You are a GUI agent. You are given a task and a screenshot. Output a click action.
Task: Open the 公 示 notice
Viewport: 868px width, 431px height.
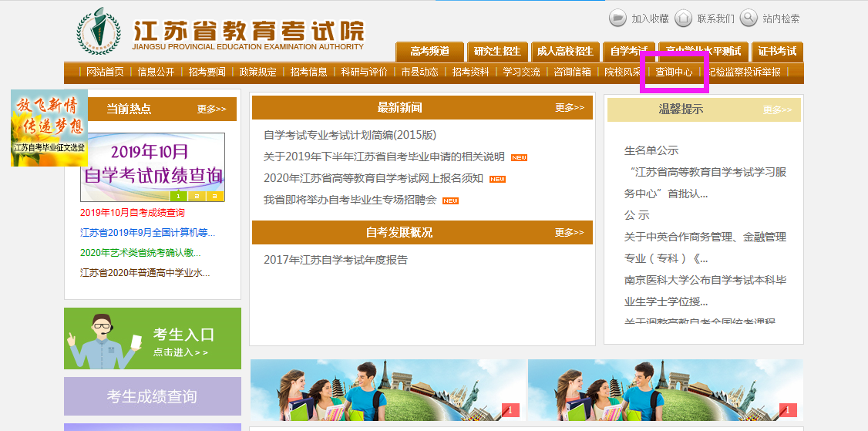(x=637, y=215)
